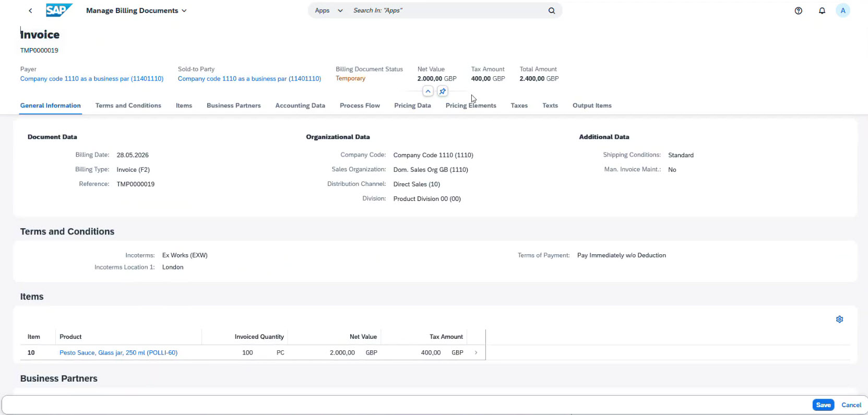This screenshot has height=415, width=868.
Task: Switch to Output Items tab
Action: click(592, 105)
